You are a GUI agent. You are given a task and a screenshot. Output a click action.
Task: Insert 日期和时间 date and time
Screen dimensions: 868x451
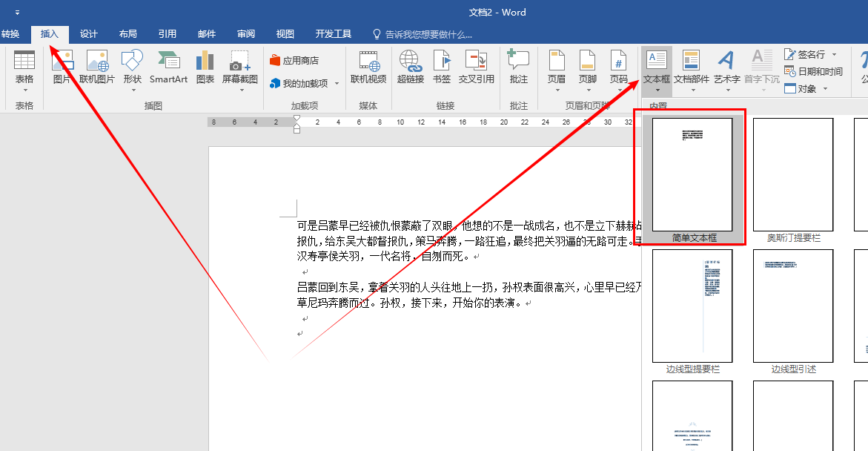813,71
